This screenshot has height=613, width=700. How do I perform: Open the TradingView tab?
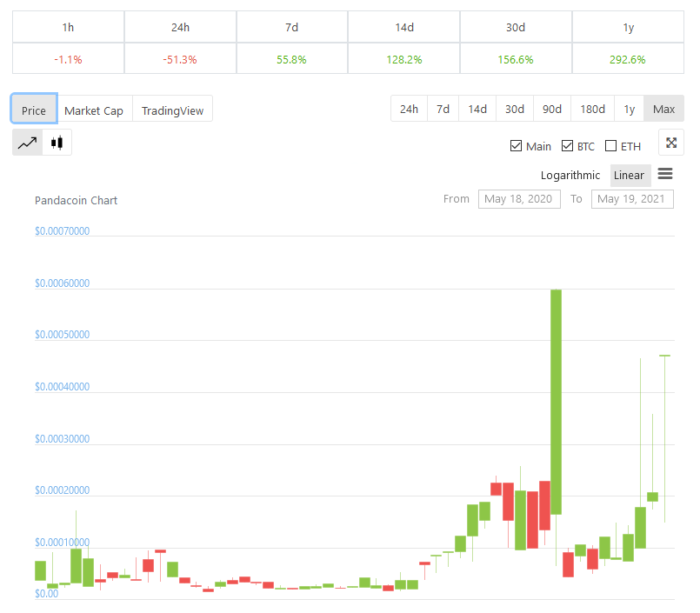coord(172,109)
